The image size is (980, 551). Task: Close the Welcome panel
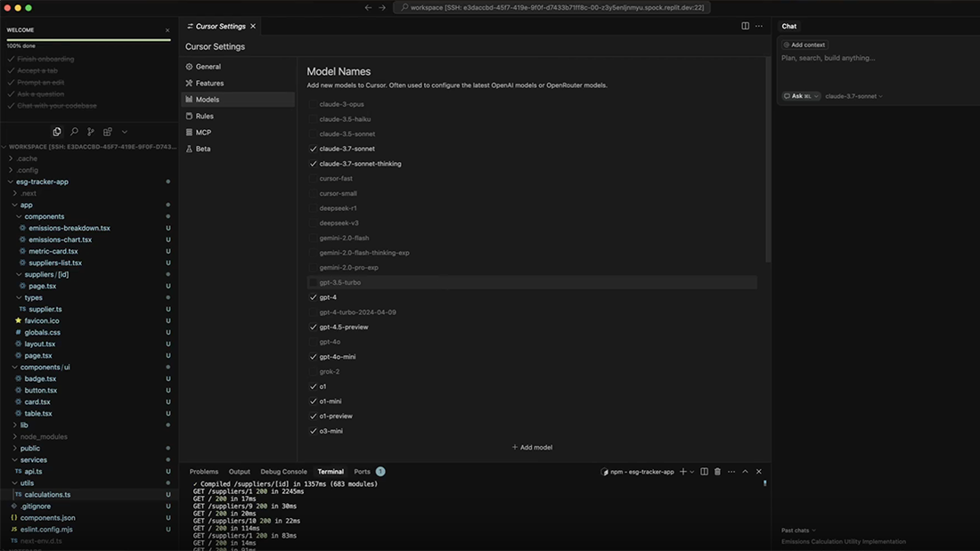(167, 30)
